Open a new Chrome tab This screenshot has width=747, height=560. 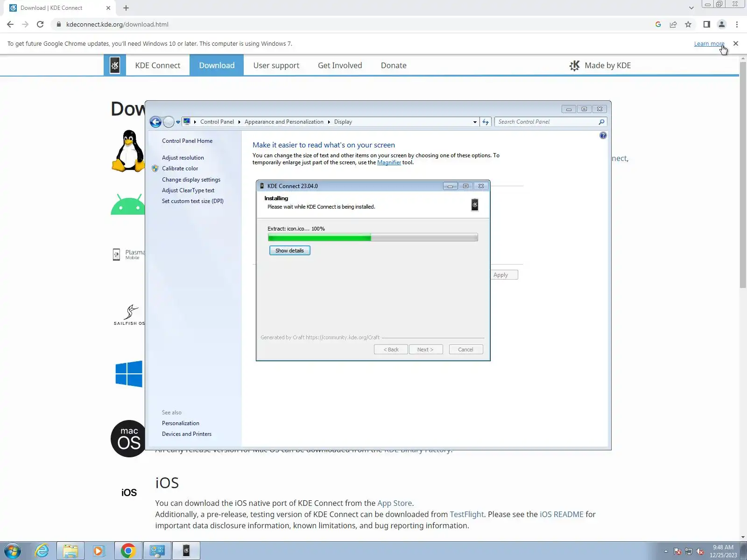(126, 8)
